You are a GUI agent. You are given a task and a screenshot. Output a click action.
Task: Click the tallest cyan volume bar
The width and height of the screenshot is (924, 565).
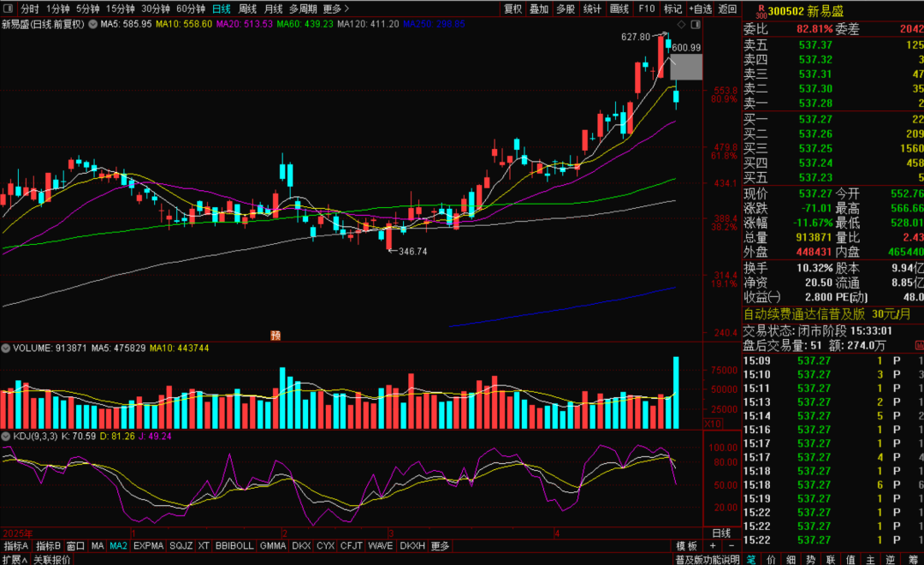click(677, 393)
